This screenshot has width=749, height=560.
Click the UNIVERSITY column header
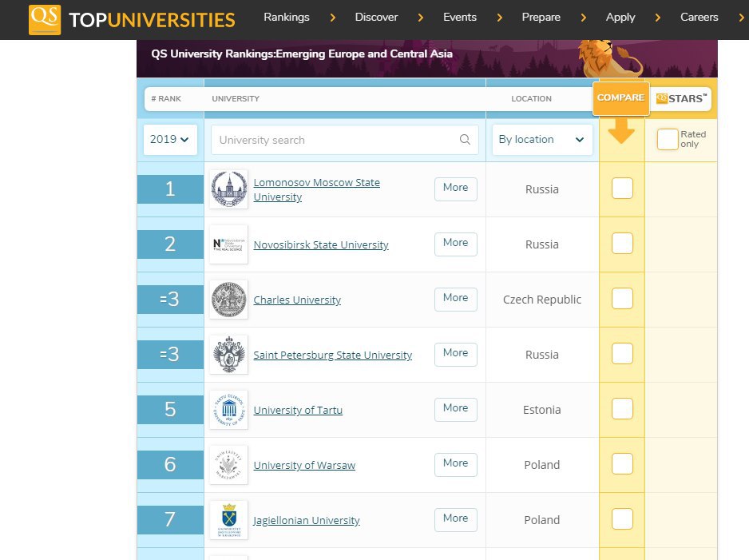236,98
